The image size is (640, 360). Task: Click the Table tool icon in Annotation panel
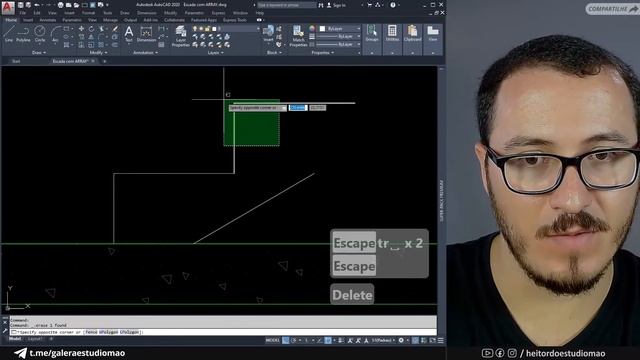pyautogui.click(x=162, y=44)
